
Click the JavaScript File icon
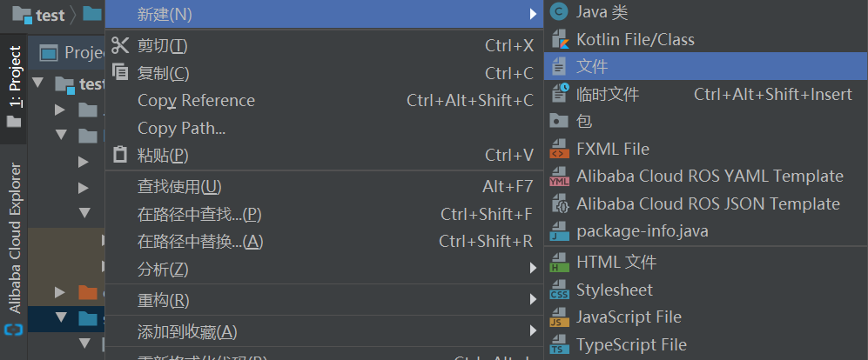point(560,317)
